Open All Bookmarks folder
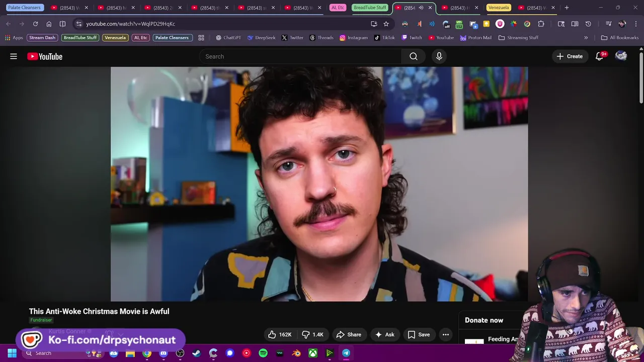 620,38
